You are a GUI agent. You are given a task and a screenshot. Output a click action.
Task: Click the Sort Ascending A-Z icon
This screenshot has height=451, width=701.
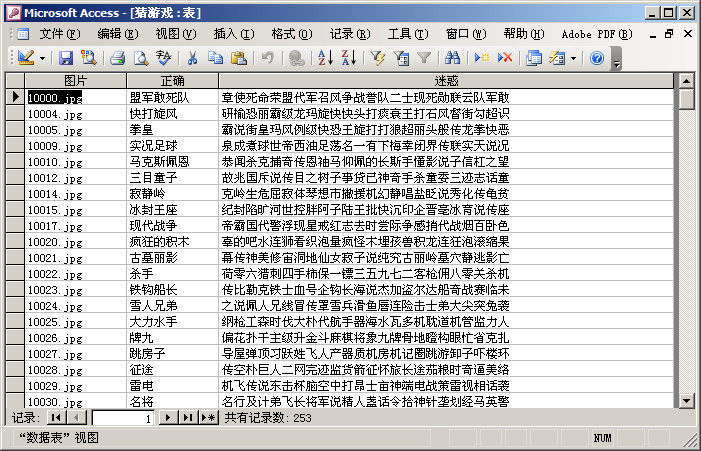325,58
